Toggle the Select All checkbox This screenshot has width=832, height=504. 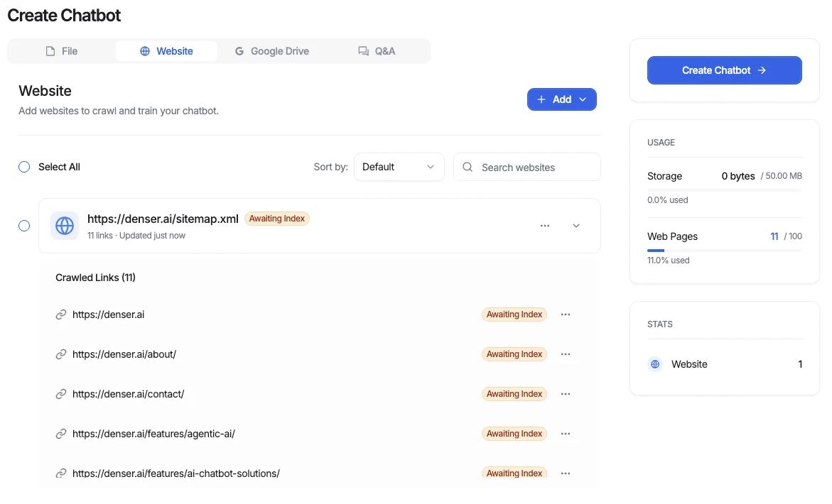coord(24,166)
